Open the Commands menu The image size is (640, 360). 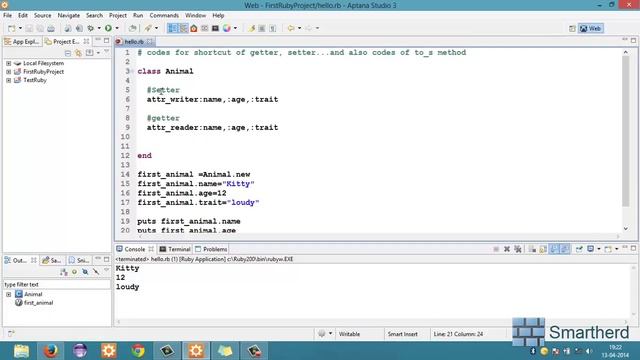164,15
